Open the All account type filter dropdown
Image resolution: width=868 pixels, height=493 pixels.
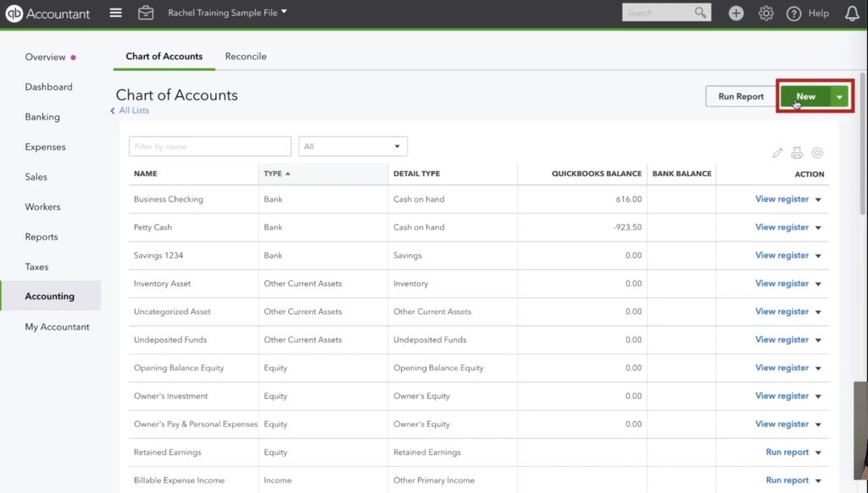coord(353,146)
